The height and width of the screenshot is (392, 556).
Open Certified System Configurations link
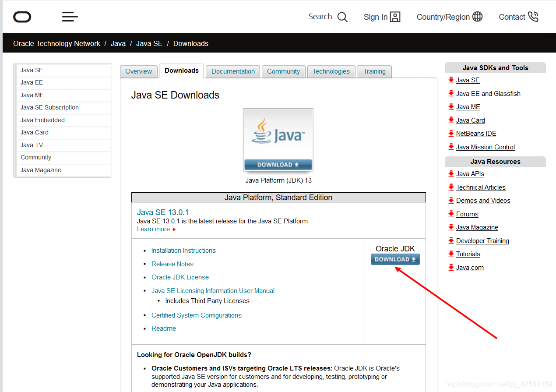point(197,315)
